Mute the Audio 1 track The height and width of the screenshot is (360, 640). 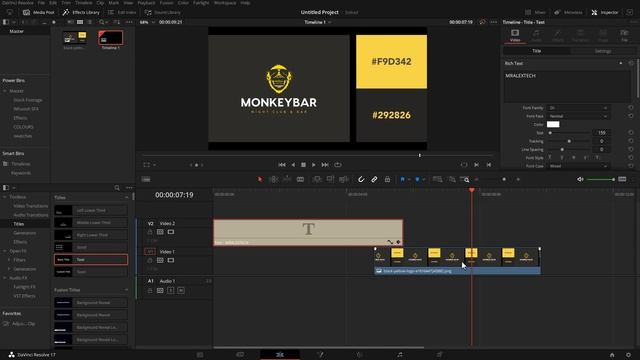coord(181,290)
